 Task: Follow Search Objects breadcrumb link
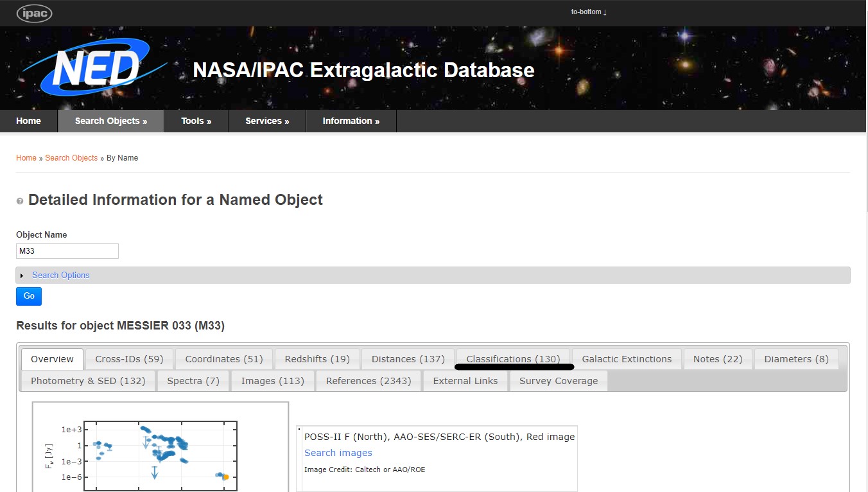coord(71,158)
